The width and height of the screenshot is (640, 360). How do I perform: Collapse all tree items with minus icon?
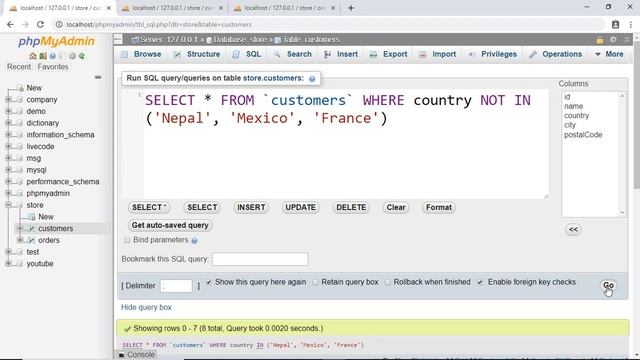[98, 77]
